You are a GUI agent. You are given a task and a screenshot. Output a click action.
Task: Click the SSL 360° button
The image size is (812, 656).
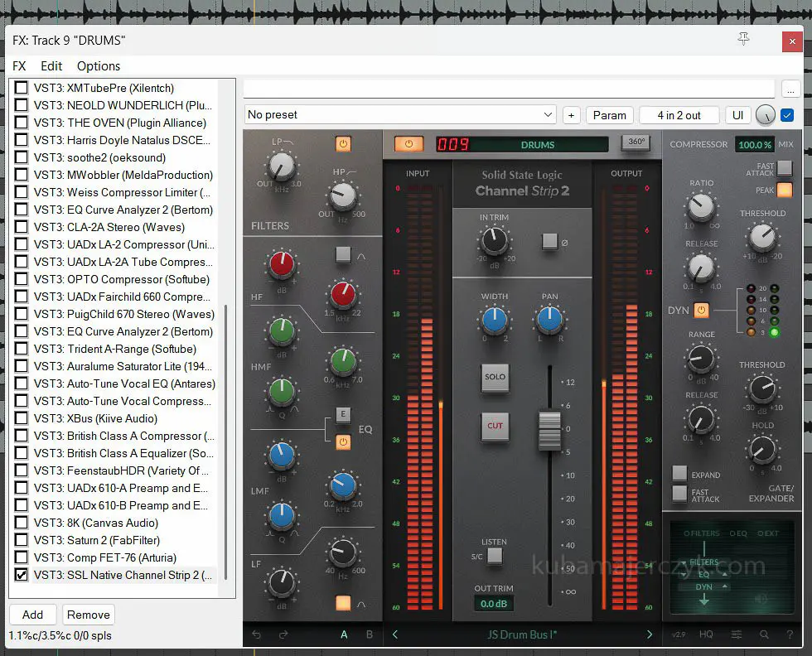coord(636,143)
